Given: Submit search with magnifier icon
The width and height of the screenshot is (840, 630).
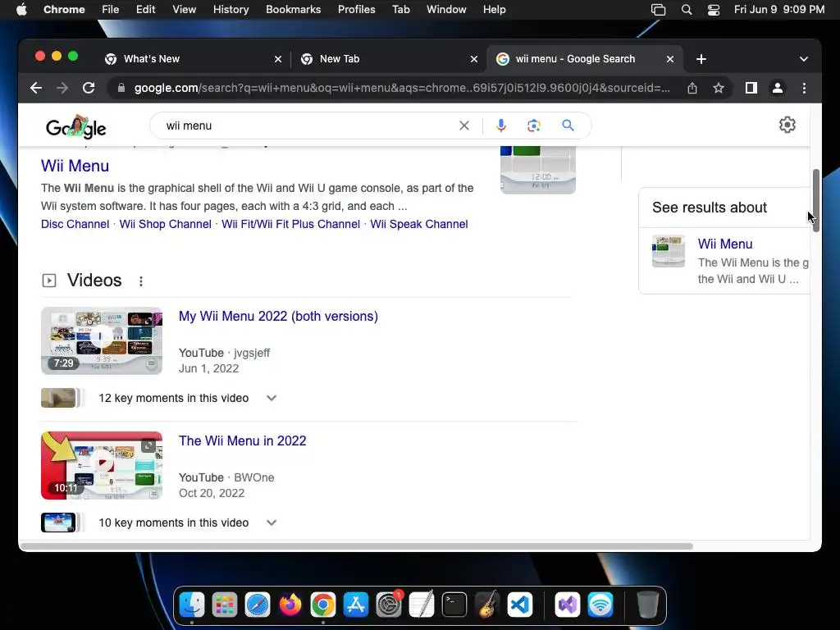Looking at the screenshot, I should tap(568, 126).
